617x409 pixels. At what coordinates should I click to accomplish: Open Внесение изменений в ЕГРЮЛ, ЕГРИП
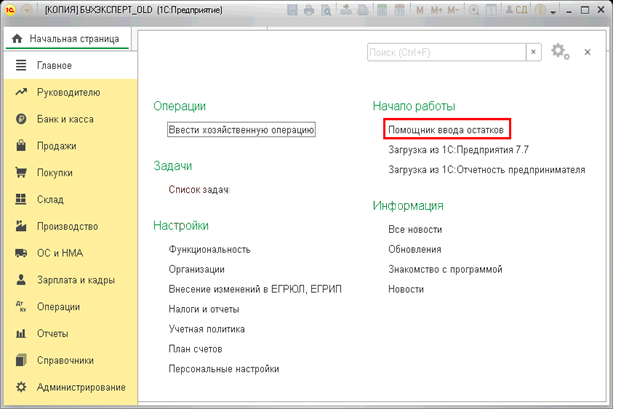point(255,289)
